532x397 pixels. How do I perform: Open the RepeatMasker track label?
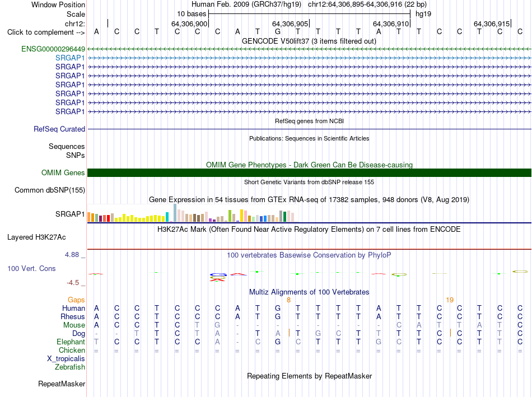point(62,384)
